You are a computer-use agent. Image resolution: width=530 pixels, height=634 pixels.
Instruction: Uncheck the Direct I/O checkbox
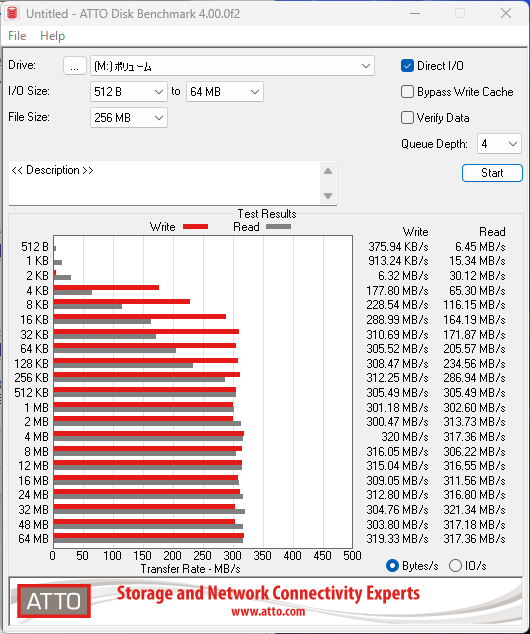point(407,66)
